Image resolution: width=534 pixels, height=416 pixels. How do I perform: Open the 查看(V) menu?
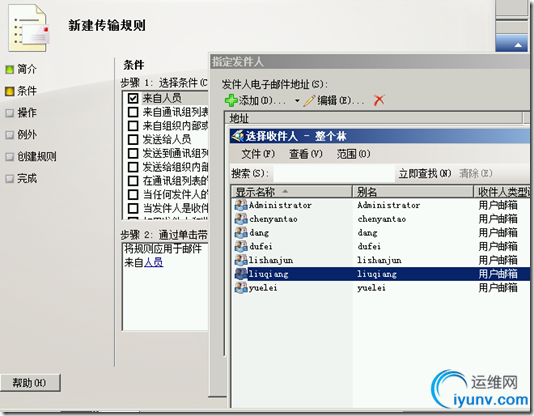305,154
